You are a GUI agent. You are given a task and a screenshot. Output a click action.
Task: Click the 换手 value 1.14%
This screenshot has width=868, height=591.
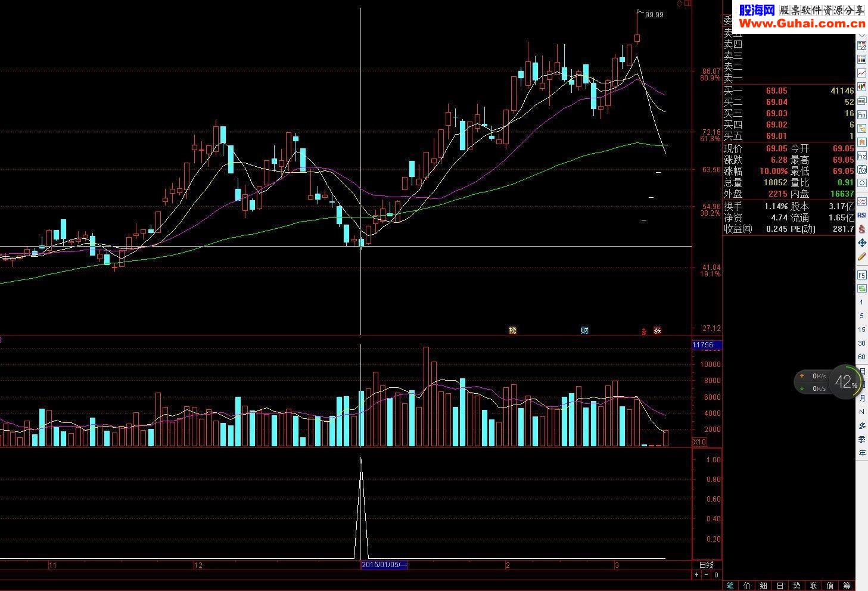point(777,206)
